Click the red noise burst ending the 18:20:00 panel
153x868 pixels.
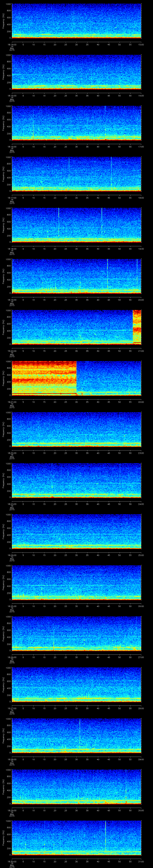click(x=137, y=327)
